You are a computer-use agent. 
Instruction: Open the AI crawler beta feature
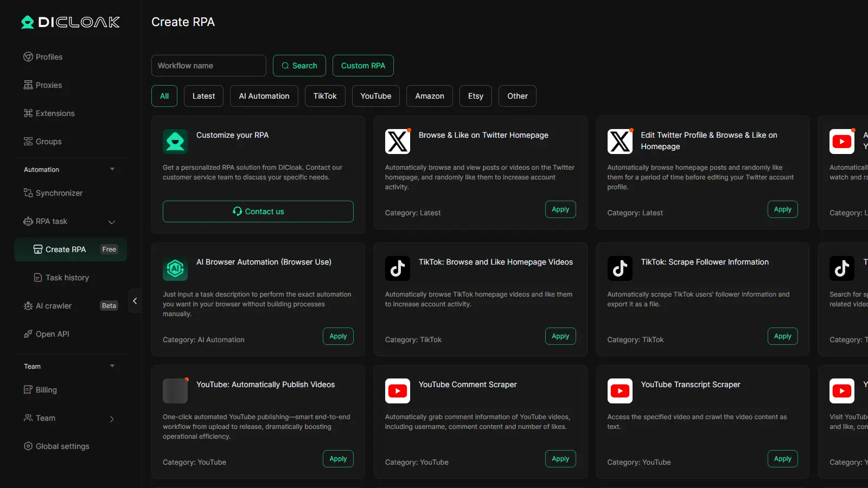point(53,306)
